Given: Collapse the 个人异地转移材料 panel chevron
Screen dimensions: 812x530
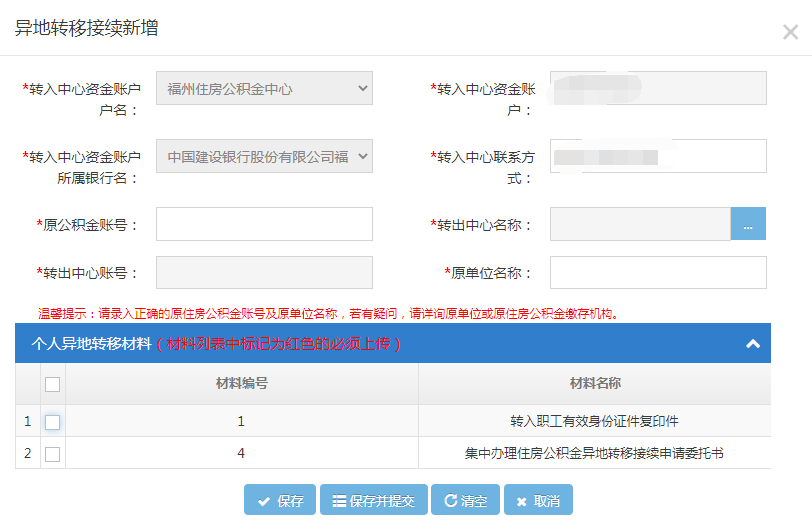Looking at the screenshot, I should click(x=753, y=344).
